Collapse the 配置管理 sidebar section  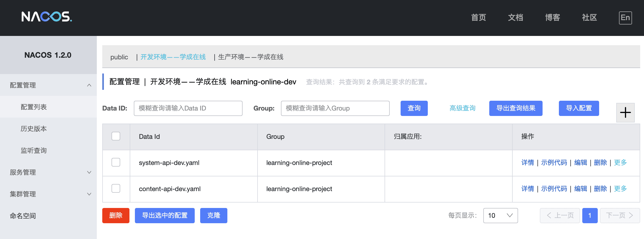click(48, 85)
